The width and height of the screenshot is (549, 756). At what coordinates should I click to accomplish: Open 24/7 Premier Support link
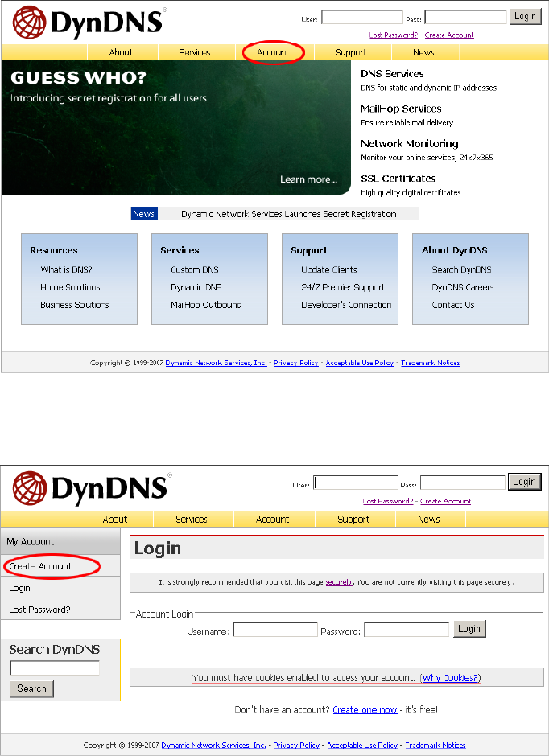click(343, 287)
